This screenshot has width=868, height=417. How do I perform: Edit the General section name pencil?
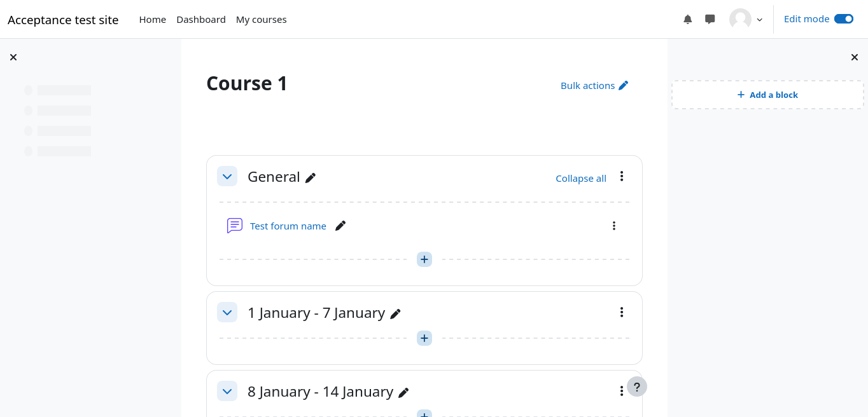point(311,178)
